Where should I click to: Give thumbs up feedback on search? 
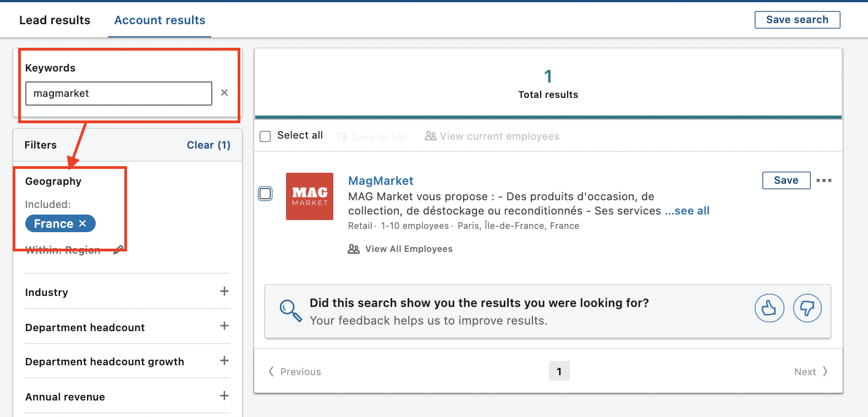769,308
